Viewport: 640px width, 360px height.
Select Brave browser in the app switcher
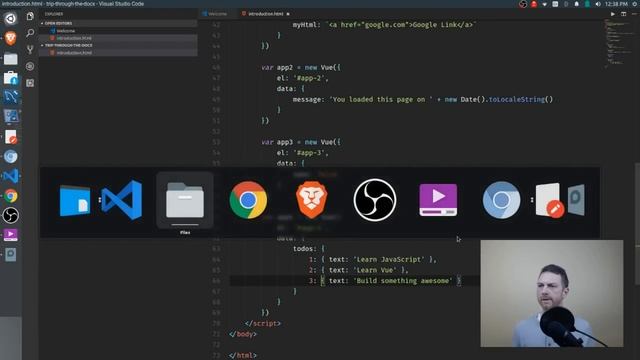(x=311, y=200)
